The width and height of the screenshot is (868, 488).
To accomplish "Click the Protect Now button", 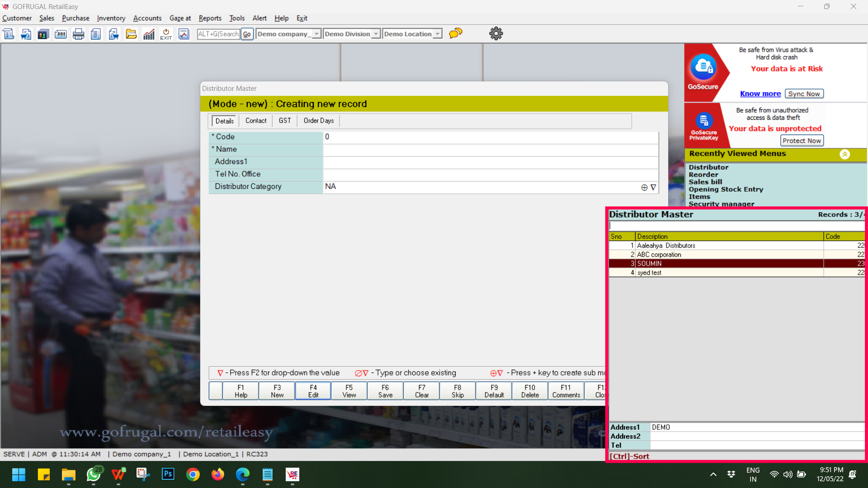I will 802,141.
